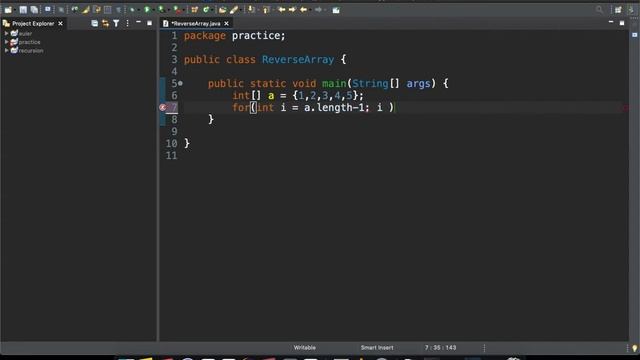
Task: Minimize the Project Explorer view
Action: point(138,23)
